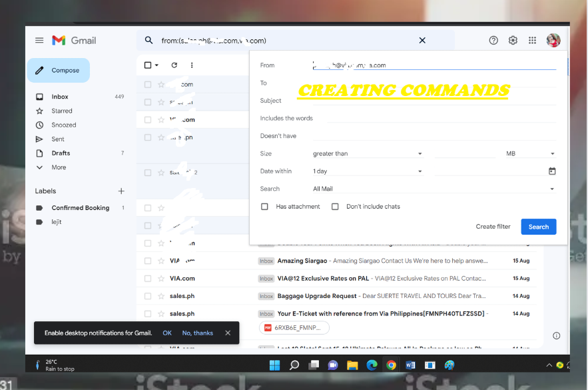Open the Gmail main menu hamburger
The width and height of the screenshot is (588, 390).
(x=39, y=40)
